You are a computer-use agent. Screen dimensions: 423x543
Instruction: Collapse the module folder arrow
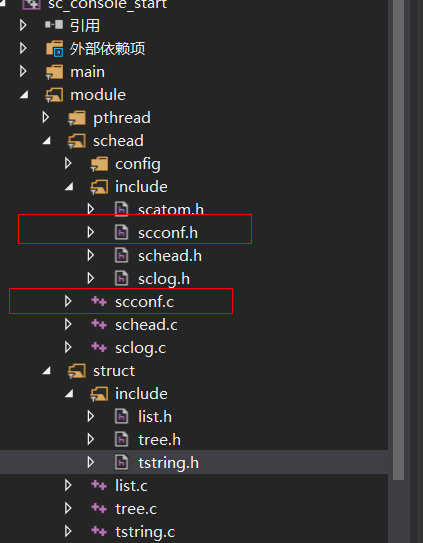click(24, 95)
